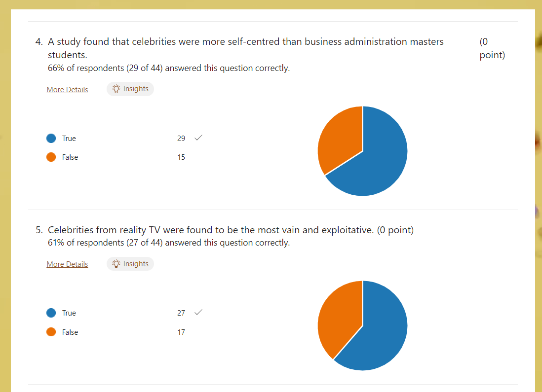The width and height of the screenshot is (542, 392).
Task: Click question 5 title about reality TV celebrities
Action: click(x=211, y=230)
